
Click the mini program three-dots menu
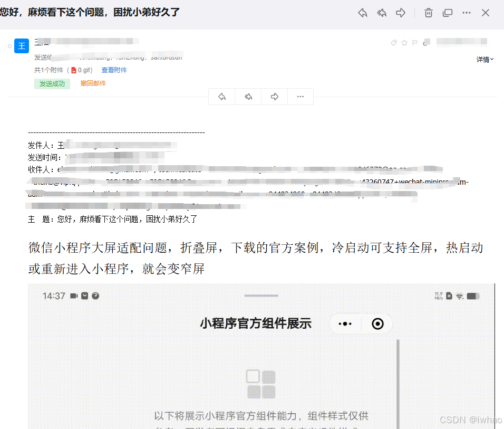pyautogui.click(x=345, y=324)
